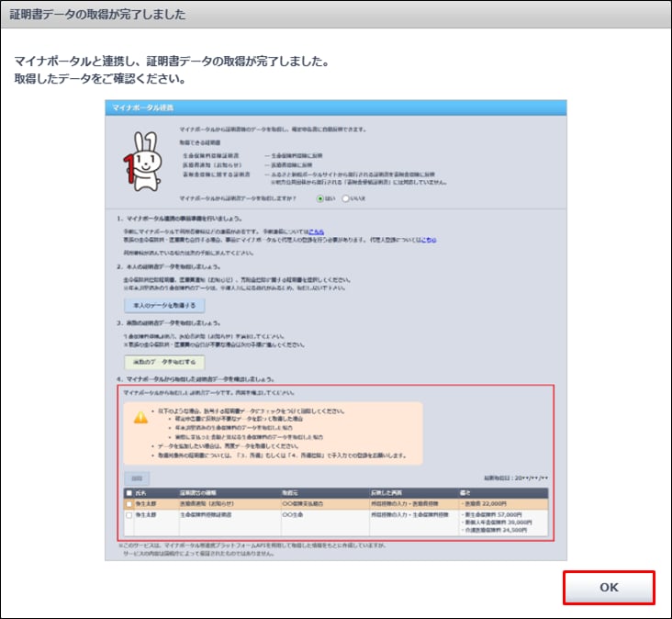Image resolution: width=672 pixels, height=619 pixels.
Task: Toggle the select-all checkbox in table header
Action: coord(129,493)
